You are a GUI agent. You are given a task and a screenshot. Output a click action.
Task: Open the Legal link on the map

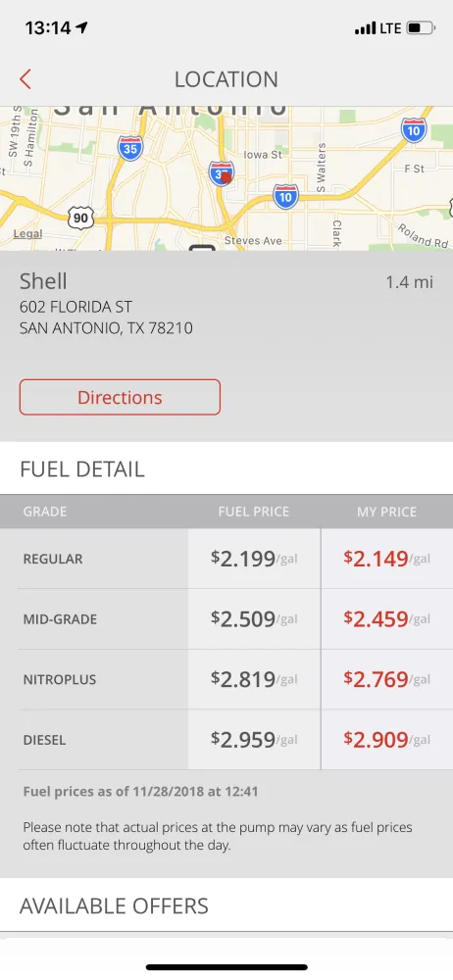pyautogui.click(x=27, y=234)
